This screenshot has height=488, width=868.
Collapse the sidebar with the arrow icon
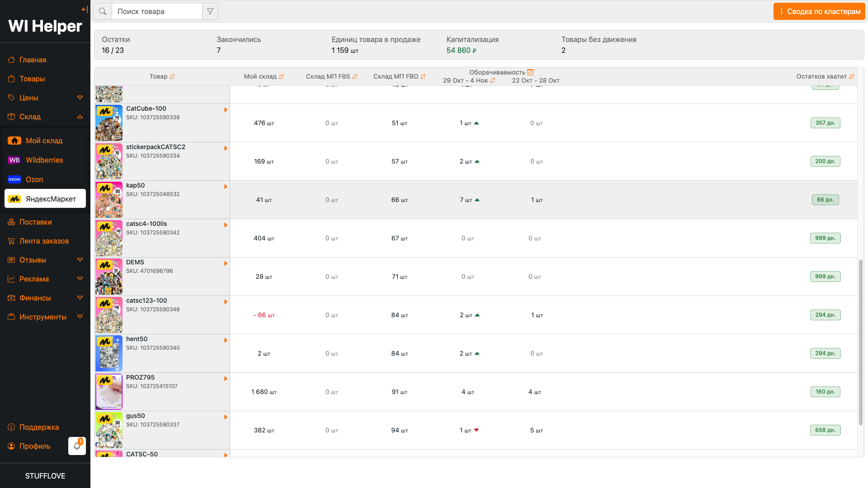point(85,9)
